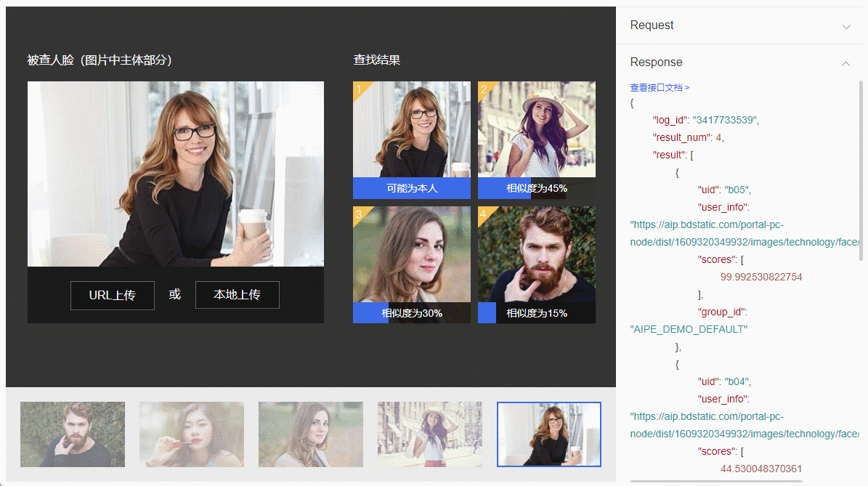Screen dimensions: 868x486
Task: Click the 本地上传 button
Action: coord(237,294)
